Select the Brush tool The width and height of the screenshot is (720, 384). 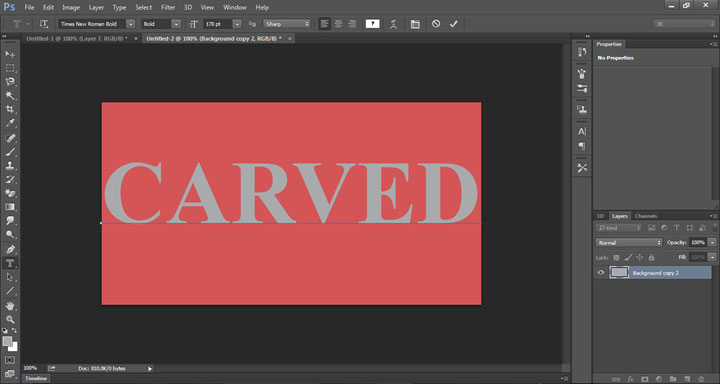[10, 152]
